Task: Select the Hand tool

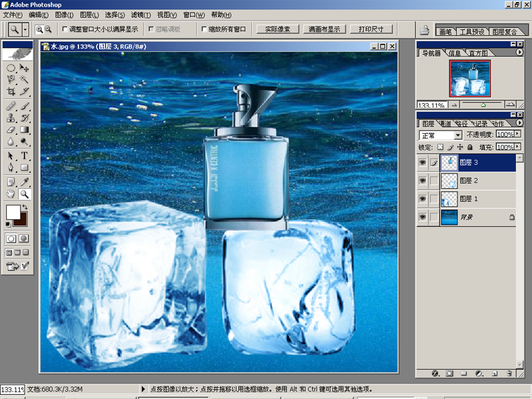Action: (11, 194)
